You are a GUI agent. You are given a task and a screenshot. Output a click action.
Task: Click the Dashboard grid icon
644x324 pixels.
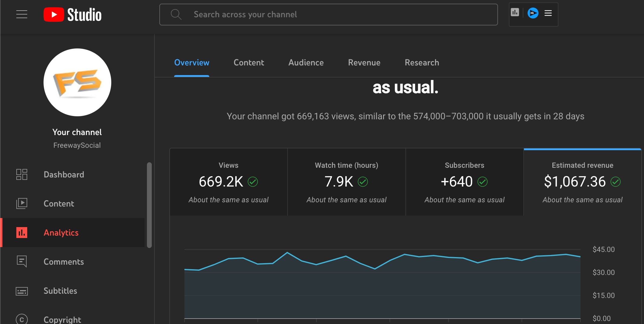pyautogui.click(x=22, y=174)
